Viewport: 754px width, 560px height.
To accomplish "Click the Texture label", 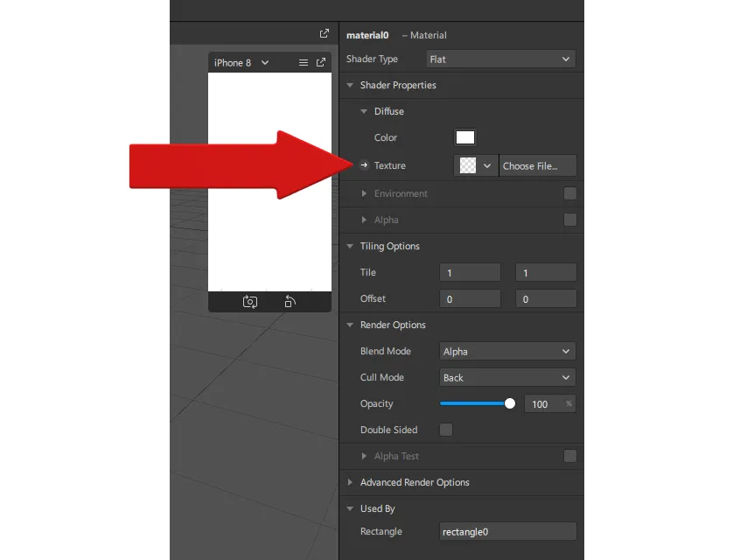I will tap(390, 165).
